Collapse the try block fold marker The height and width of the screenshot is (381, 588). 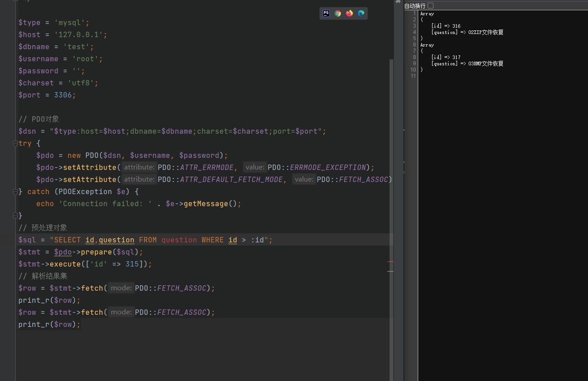tap(15, 144)
